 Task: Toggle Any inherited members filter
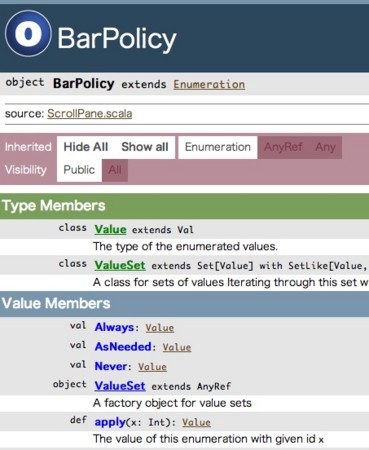click(325, 147)
